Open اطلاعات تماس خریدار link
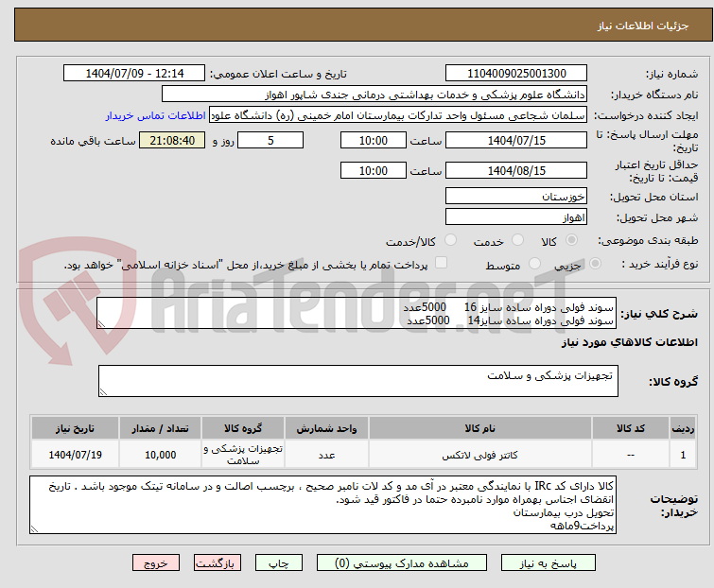 (x=156, y=115)
